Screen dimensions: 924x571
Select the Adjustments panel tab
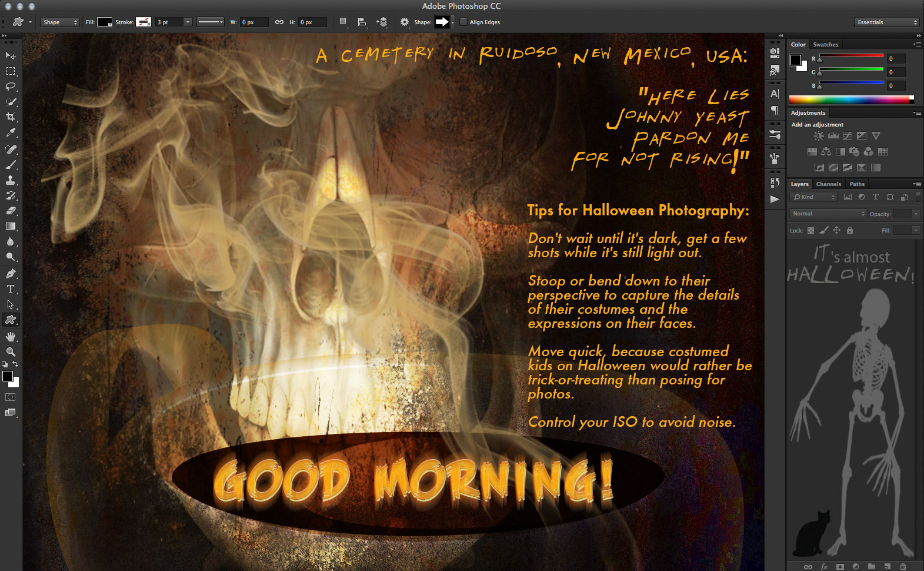coord(808,113)
